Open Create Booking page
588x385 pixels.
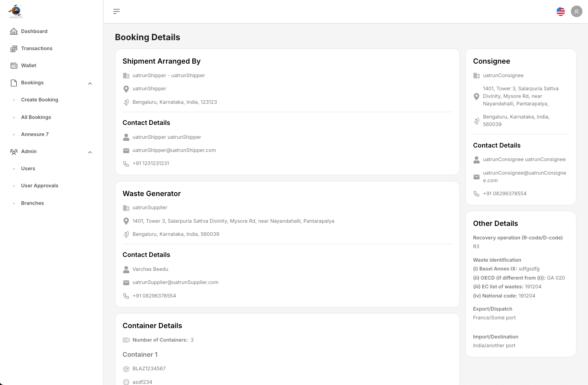(39, 100)
